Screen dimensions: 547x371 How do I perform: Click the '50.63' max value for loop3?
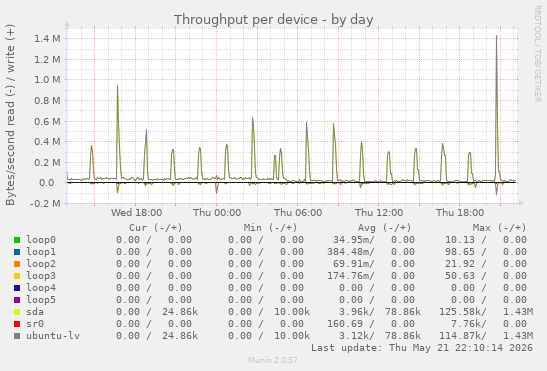(x=460, y=276)
